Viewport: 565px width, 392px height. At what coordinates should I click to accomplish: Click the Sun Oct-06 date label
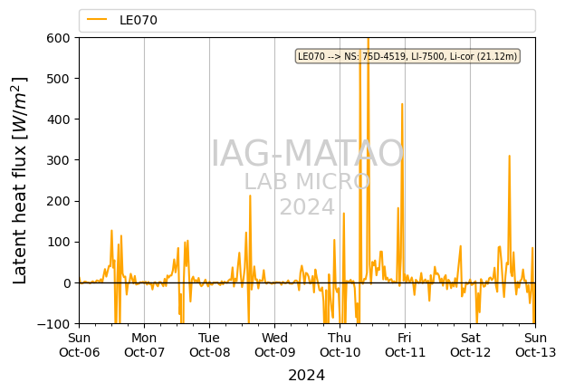[80, 345]
